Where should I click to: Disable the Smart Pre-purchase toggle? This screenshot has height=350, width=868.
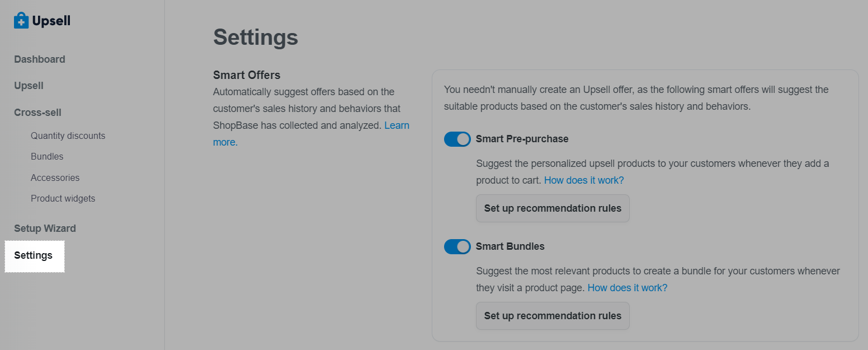pyautogui.click(x=457, y=139)
